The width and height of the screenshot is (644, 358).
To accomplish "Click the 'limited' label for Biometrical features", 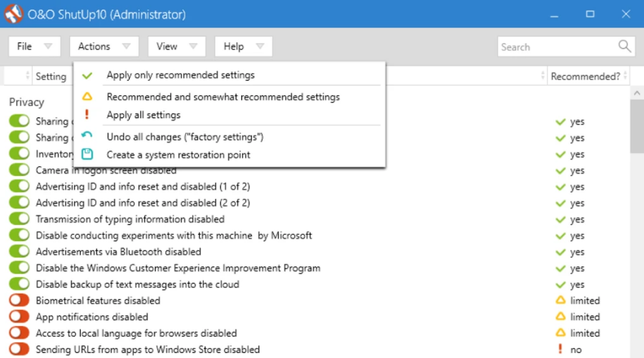I will [585, 301].
